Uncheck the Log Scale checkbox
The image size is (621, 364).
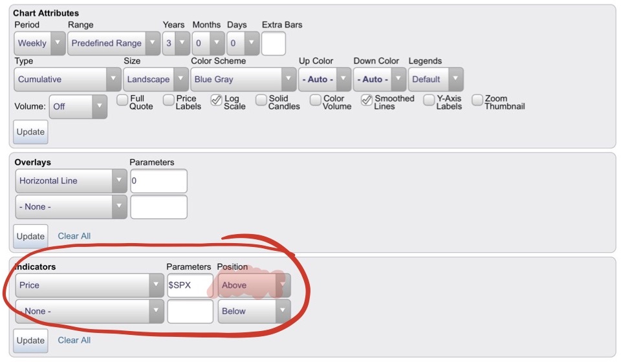217,100
